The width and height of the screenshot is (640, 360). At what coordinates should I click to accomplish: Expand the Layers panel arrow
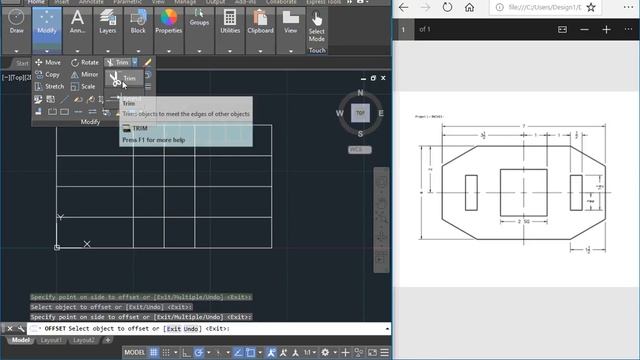[108, 51]
